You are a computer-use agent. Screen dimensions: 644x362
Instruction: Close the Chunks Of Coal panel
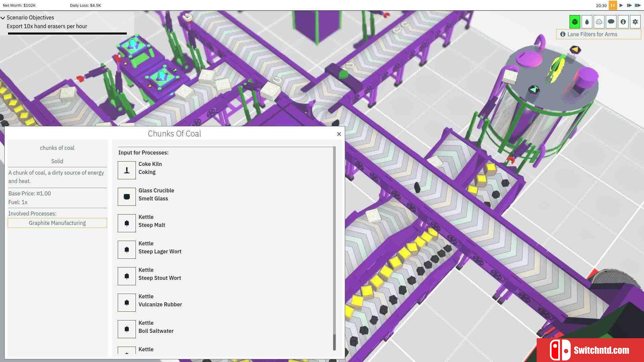(339, 134)
